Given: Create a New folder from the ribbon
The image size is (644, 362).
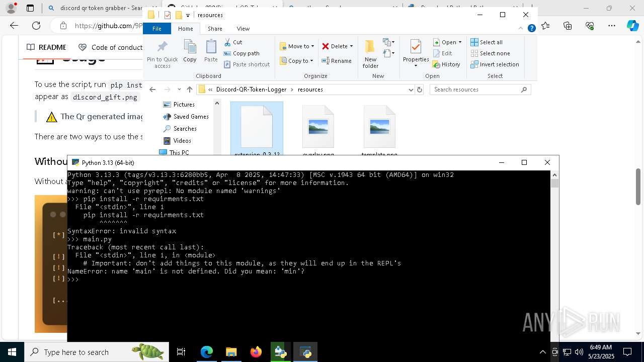Looking at the screenshot, I should click(x=370, y=54).
